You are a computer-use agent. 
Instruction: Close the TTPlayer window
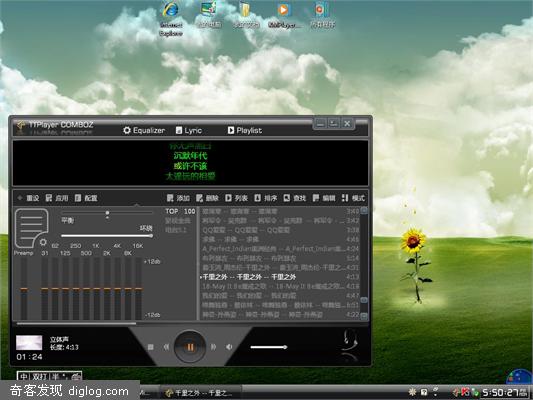(x=347, y=123)
